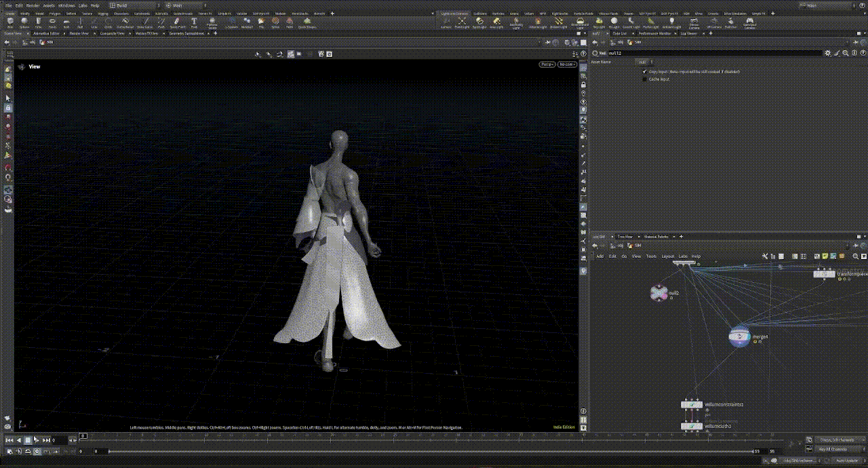Open the parameter pane gear menu

coord(828,53)
